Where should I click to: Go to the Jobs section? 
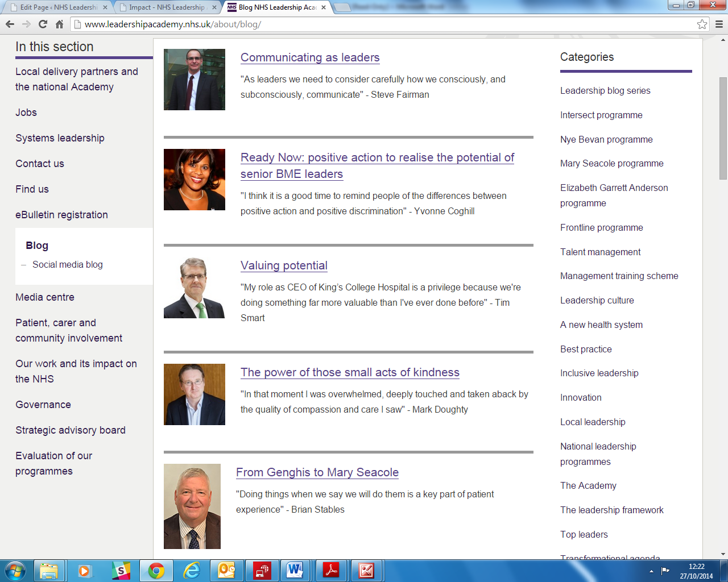[x=26, y=113]
